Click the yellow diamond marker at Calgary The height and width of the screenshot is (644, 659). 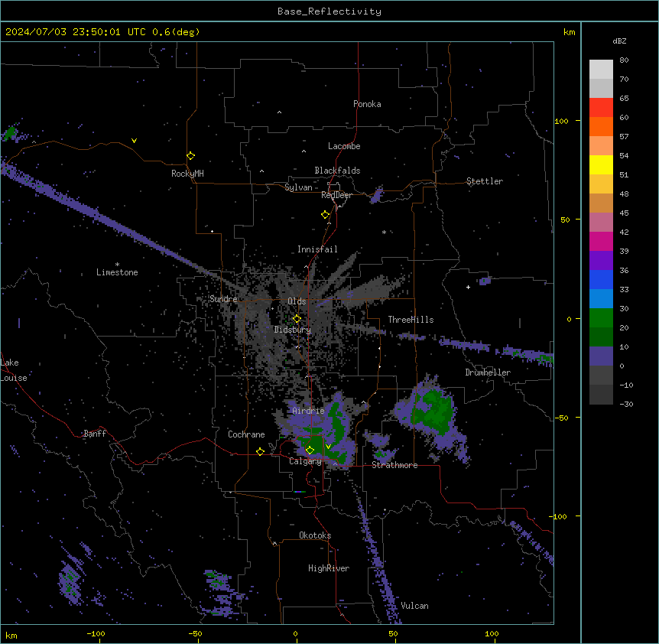[310, 450]
